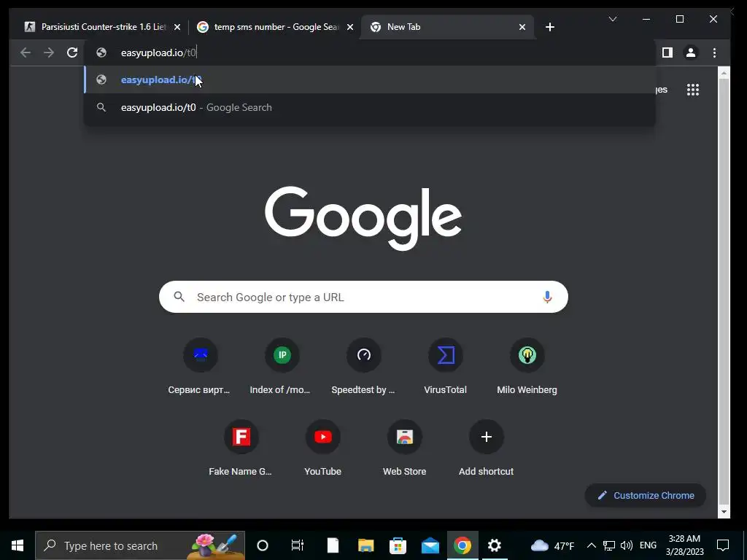Viewport: 747px width, 560px height.
Task: Click Customize Chrome button
Action: [646, 495]
